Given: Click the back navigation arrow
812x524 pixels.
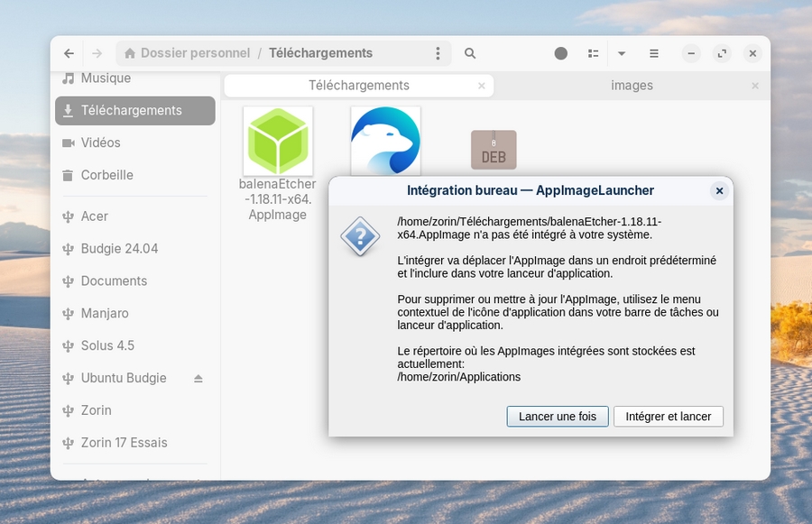Looking at the screenshot, I should tap(69, 53).
